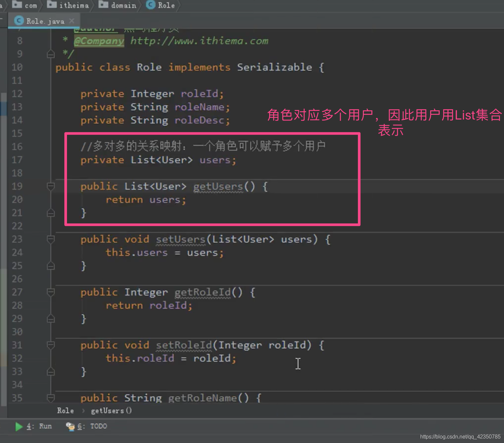This screenshot has height=443, width=504.
Task: Click 'return users;' on line 20
Action: (146, 200)
